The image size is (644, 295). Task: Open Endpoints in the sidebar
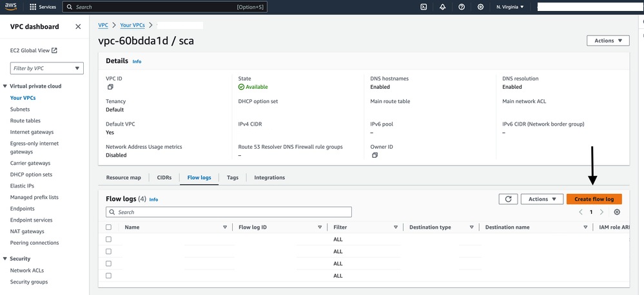point(22,209)
